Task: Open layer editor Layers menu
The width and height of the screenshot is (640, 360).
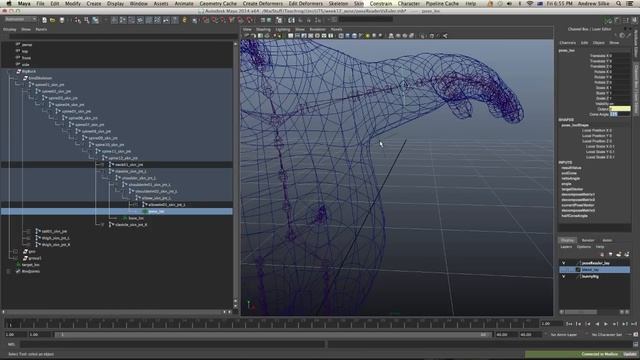Action: [566, 247]
